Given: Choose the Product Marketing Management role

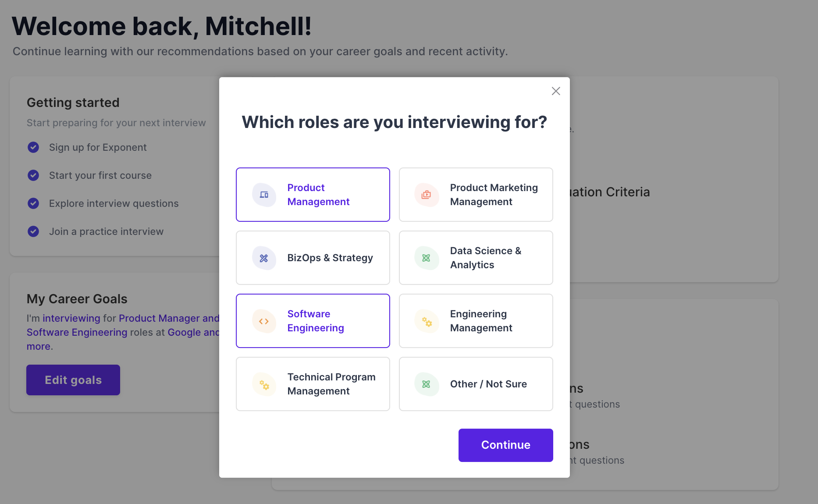Looking at the screenshot, I should click(x=476, y=195).
